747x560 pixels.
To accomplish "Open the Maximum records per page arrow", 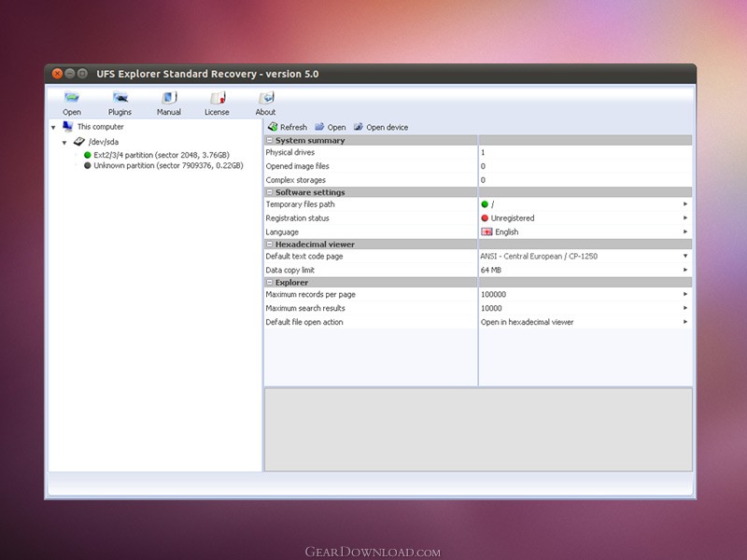I will coord(685,294).
